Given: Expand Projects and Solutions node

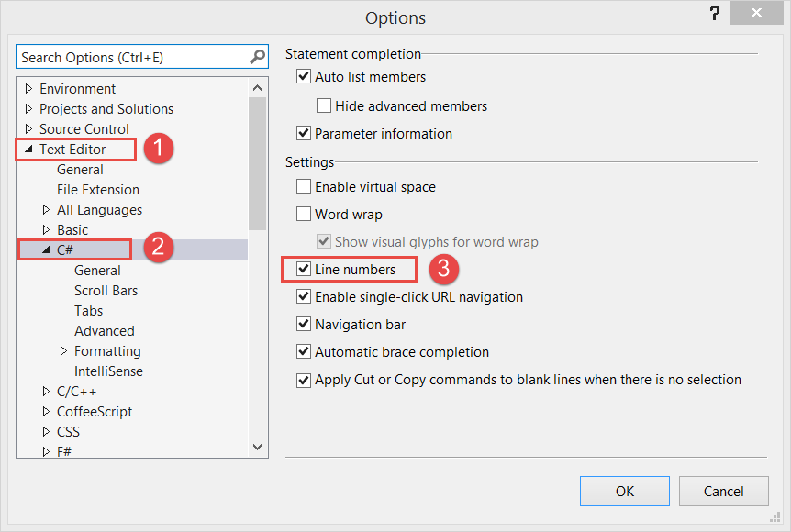Looking at the screenshot, I should 28,109.
